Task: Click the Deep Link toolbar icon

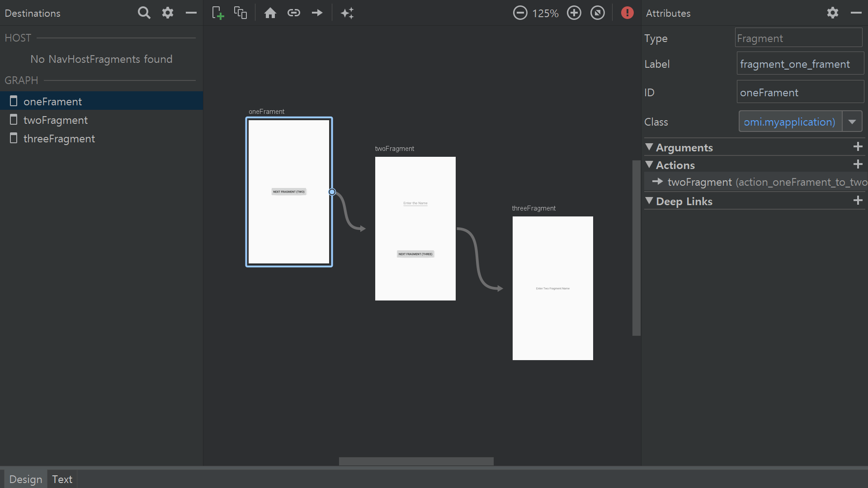Action: (294, 13)
